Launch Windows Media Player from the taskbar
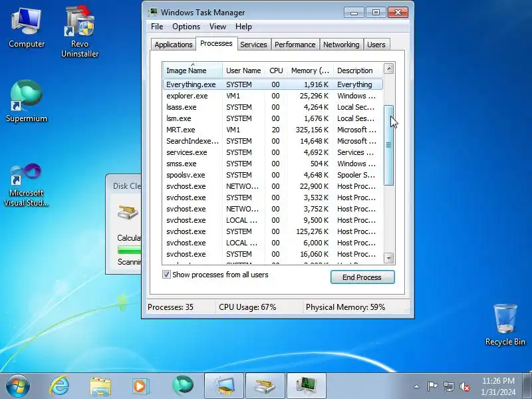Screen dimensions: 532x399 (140, 386)
